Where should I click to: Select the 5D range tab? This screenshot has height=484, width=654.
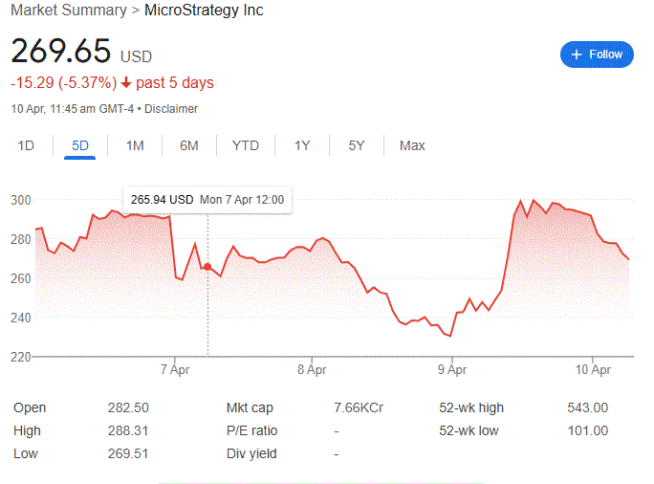click(80, 146)
